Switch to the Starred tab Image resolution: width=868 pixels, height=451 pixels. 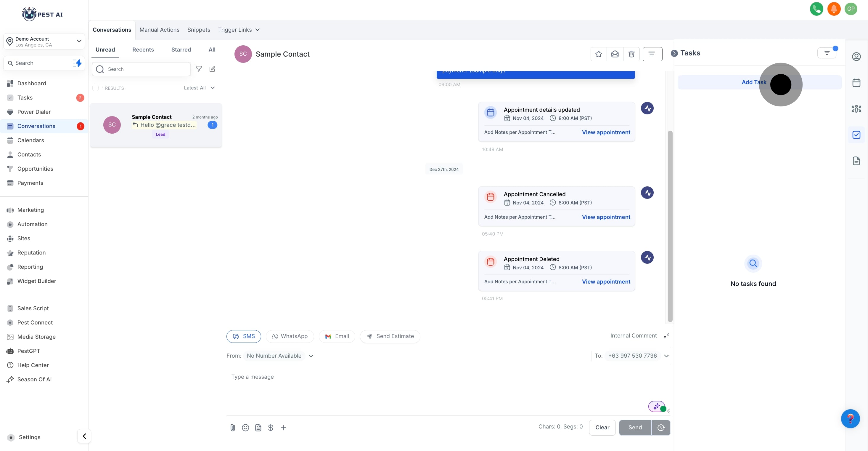point(181,49)
